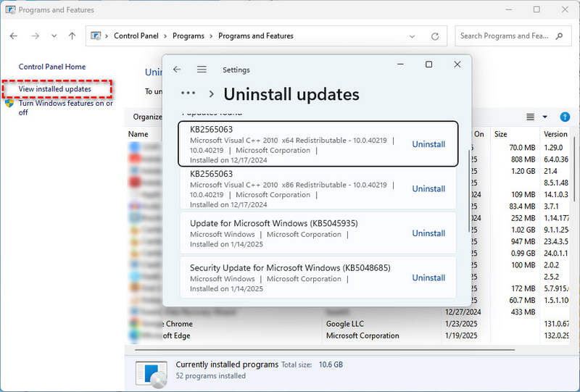Click the 433 MB size cell

(x=523, y=312)
